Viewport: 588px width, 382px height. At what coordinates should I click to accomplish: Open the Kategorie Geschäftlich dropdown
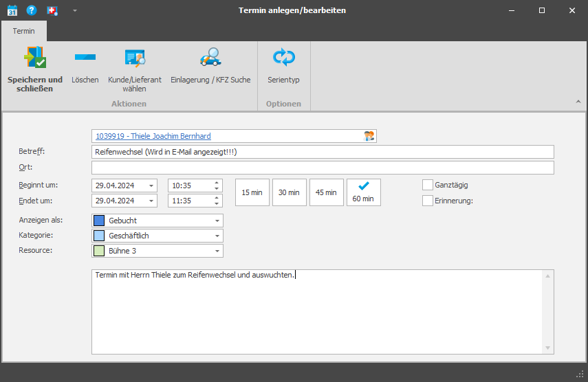[217, 236]
